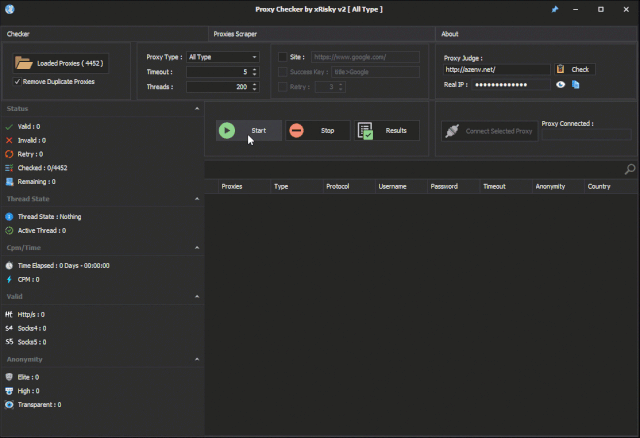The height and width of the screenshot is (438, 640).
Task: Click the search magnifier icon above the table
Action: (629, 170)
